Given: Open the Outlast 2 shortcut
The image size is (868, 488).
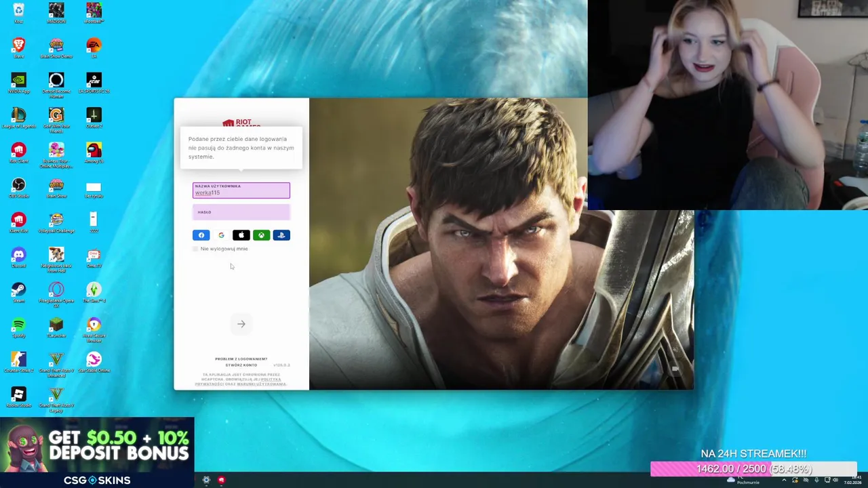Looking at the screenshot, I should (94, 118).
